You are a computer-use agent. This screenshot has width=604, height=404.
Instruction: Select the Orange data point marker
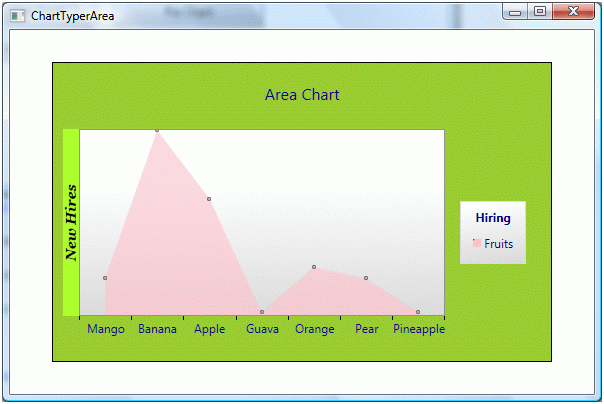[314, 267]
